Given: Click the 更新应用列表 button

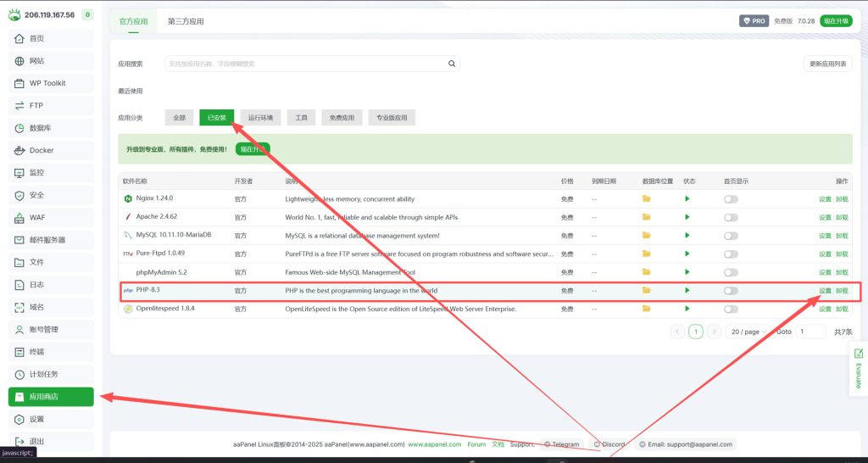Looking at the screenshot, I should pos(827,64).
